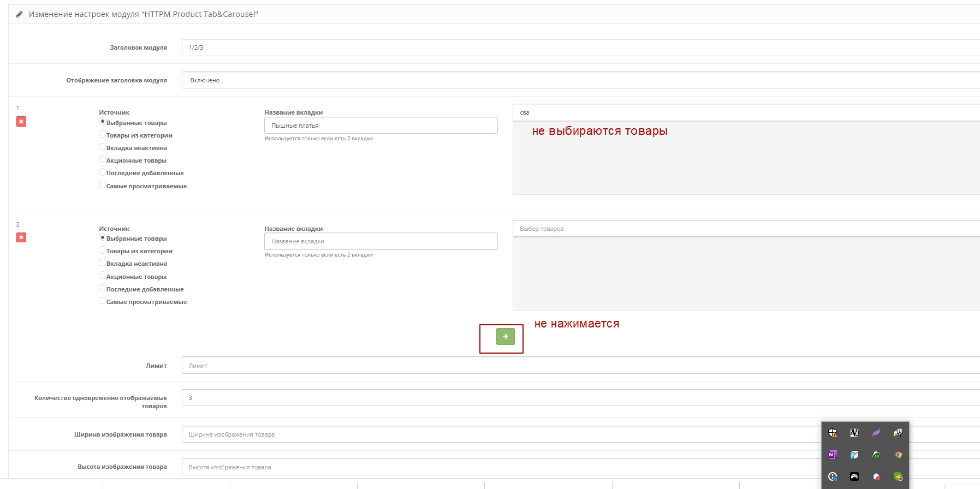The width and height of the screenshot is (980, 489).
Task: Pick 'Самые просматриваемые' for tab 2
Action: point(103,301)
